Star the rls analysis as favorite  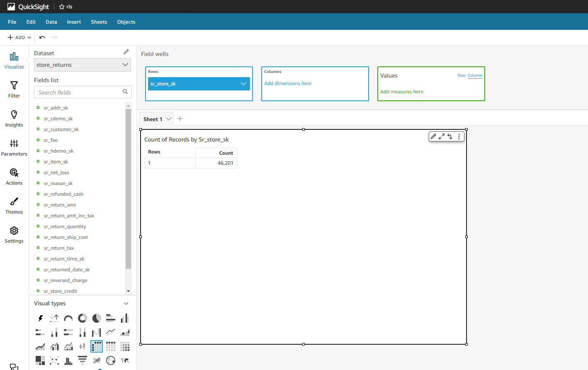62,7
